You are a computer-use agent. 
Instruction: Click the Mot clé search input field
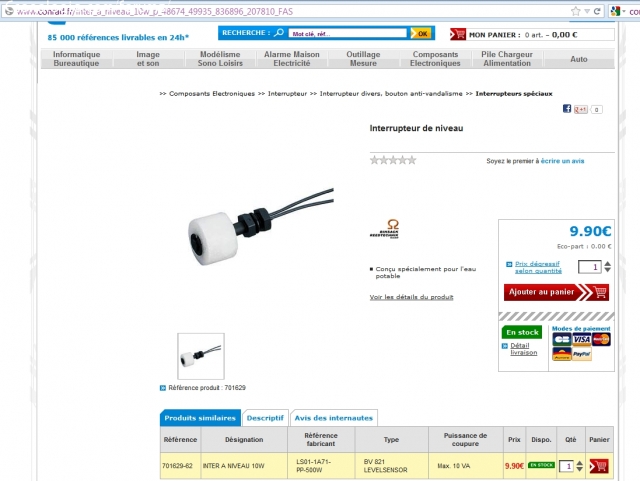point(347,33)
